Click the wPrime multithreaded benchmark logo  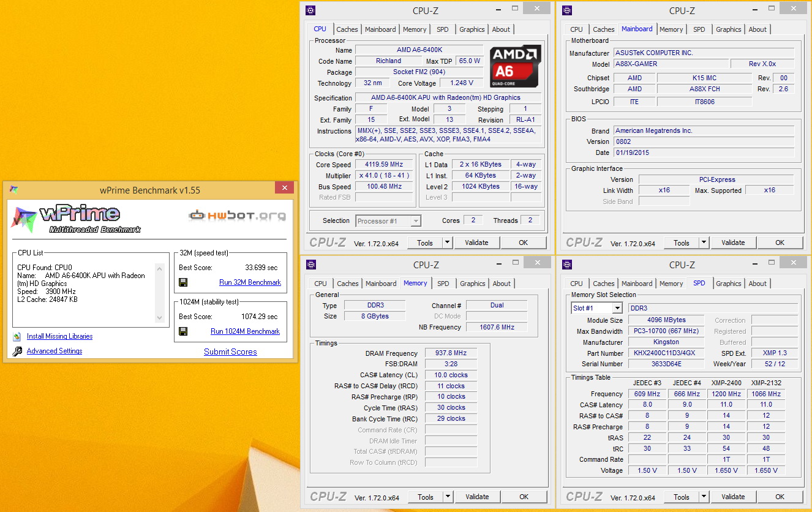coord(77,219)
